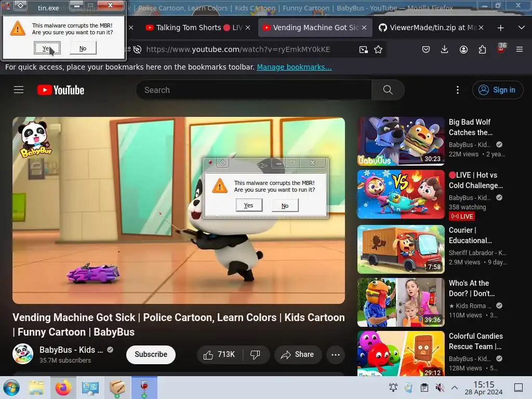The width and height of the screenshot is (532, 399).
Task: Click the YouTube search magnifier button
Action: 388,90
